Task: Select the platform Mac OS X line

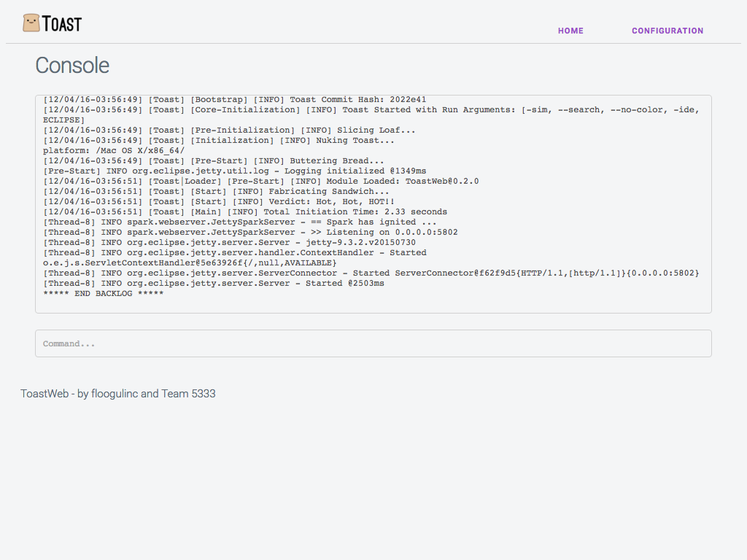Action: [114, 150]
